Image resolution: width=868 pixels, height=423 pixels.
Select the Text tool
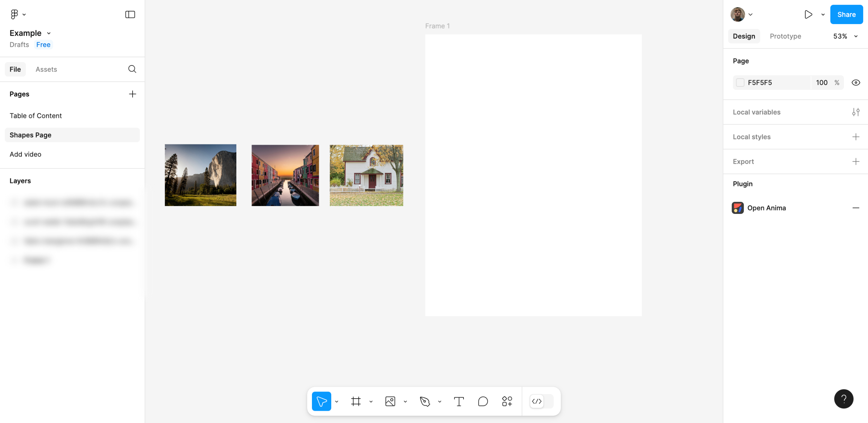[459, 401]
